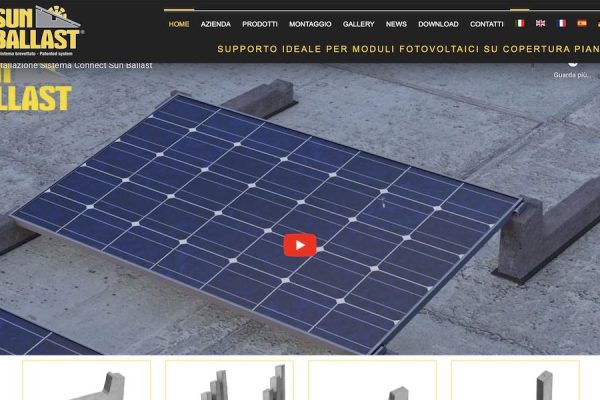Viewport: 600px width, 400px height.
Task: Select the first product thumbnail on left
Action: [x=86, y=381]
